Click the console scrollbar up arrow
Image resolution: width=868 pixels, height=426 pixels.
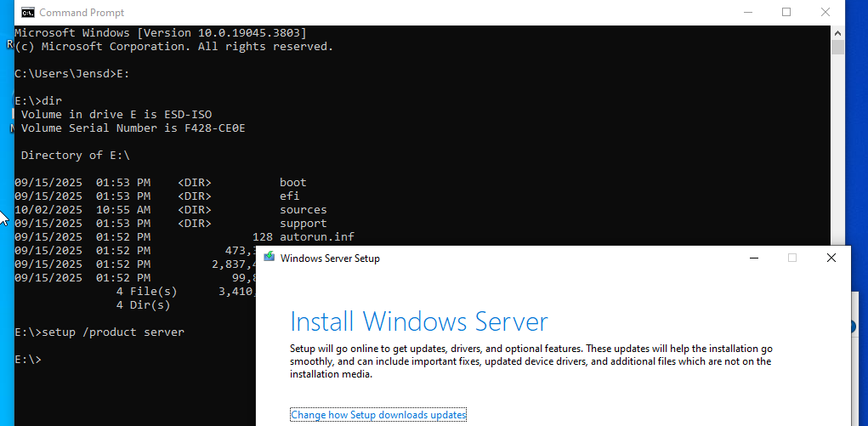tap(837, 32)
